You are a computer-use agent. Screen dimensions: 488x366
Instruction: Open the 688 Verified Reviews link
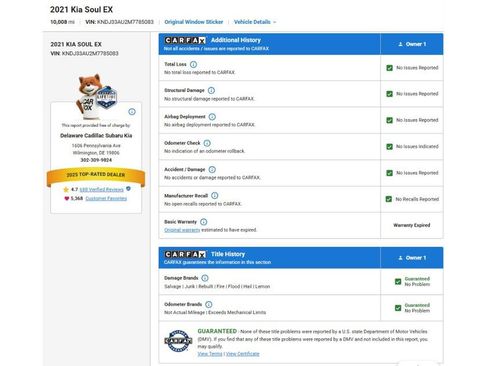click(x=101, y=190)
